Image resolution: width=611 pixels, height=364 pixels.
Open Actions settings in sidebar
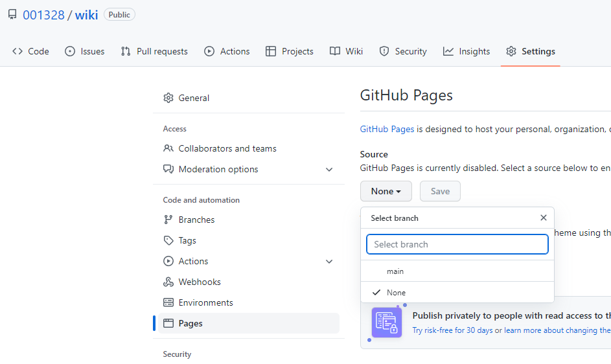coord(249,261)
